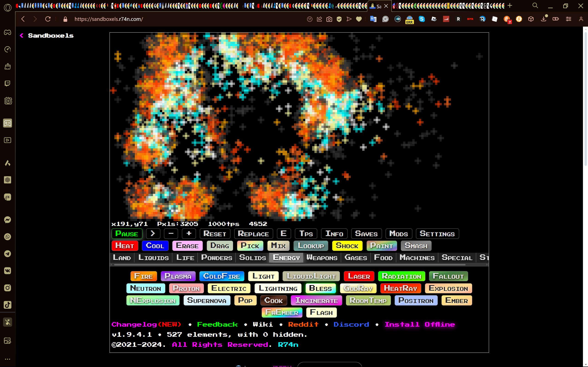Open the browser downloads icon
This screenshot has height=367, width=588.
pyautogui.click(x=543, y=19)
